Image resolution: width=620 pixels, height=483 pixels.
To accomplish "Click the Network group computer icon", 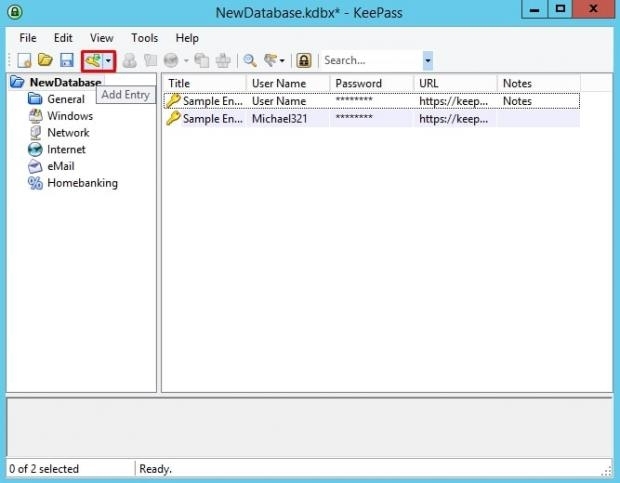I will pos(35,133).
